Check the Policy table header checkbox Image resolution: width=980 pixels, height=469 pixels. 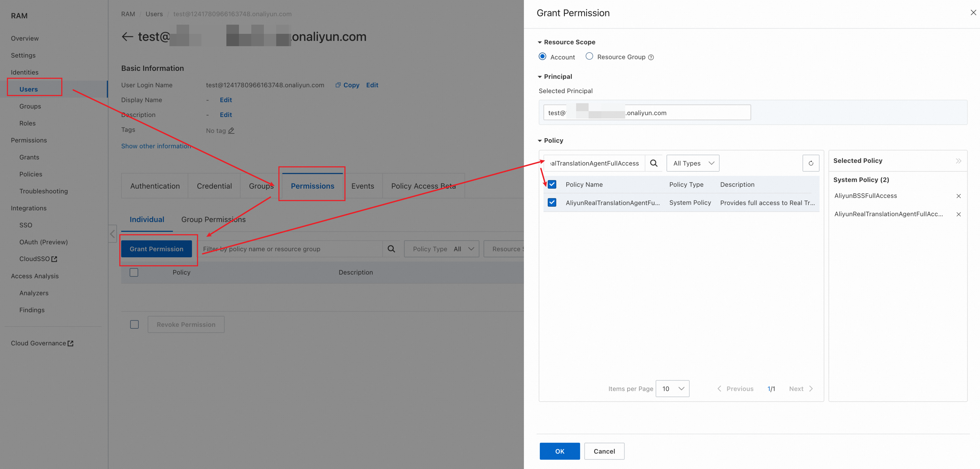[x=134, y=272]
